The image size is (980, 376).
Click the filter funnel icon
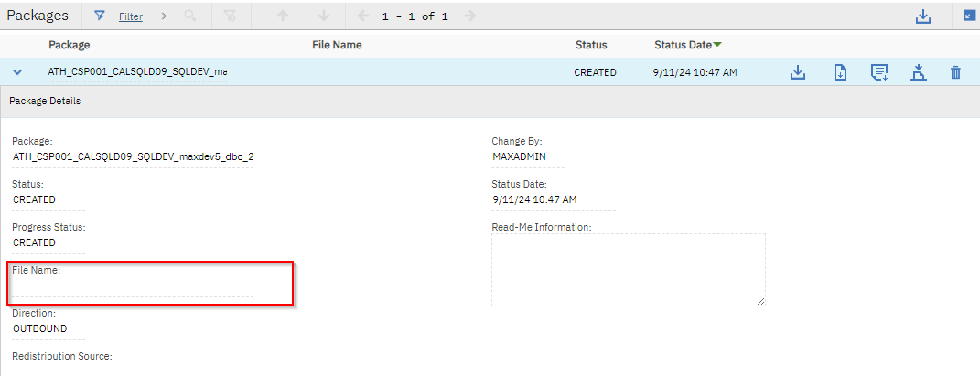(x=100, y=16)
